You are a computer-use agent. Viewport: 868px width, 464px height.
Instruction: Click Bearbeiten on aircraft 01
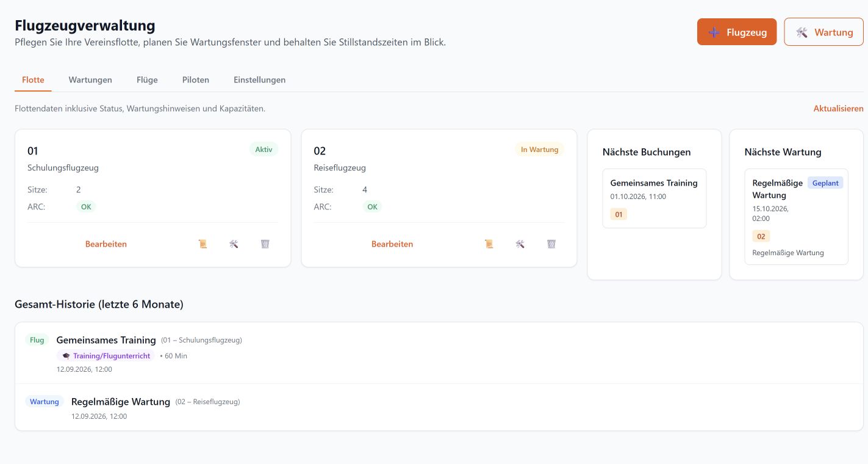(106, 244)
